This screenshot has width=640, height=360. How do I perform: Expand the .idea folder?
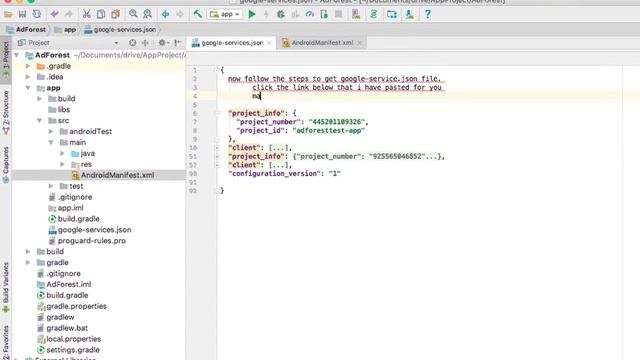(x=28, y=77)
